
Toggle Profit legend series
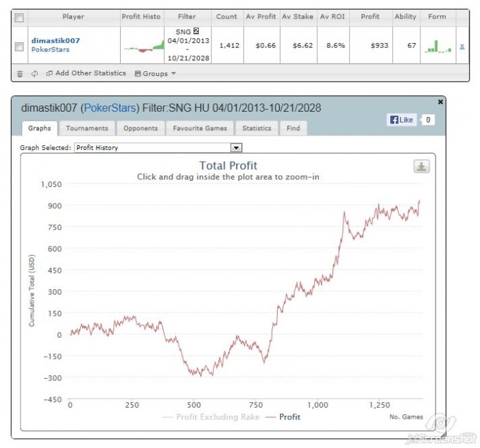pyautogui.click(x=283, y=416)
